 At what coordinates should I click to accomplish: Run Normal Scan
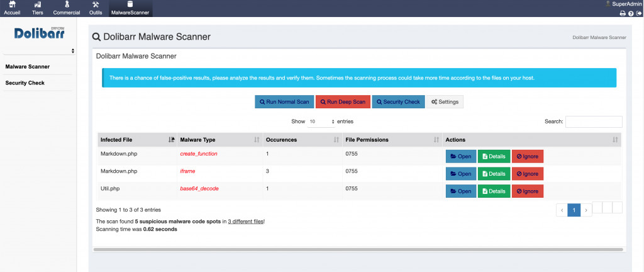coord(283,102)
